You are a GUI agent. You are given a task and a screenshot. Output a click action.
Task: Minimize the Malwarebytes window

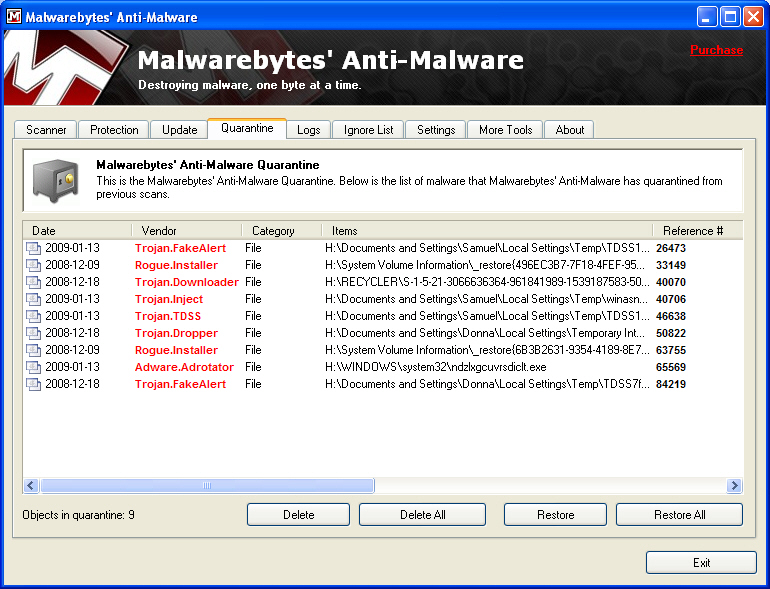(707, 17)
